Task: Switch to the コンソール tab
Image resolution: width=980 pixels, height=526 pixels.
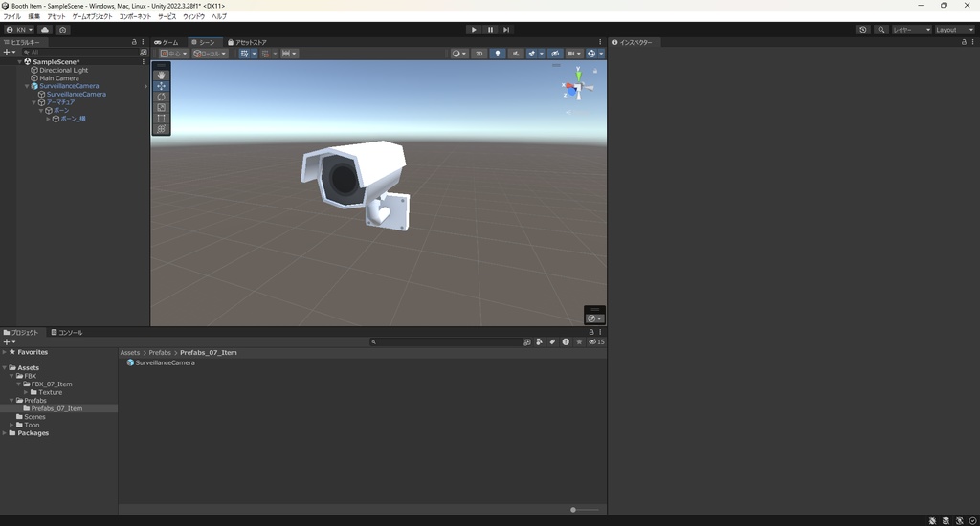Action: click(67, 333)
